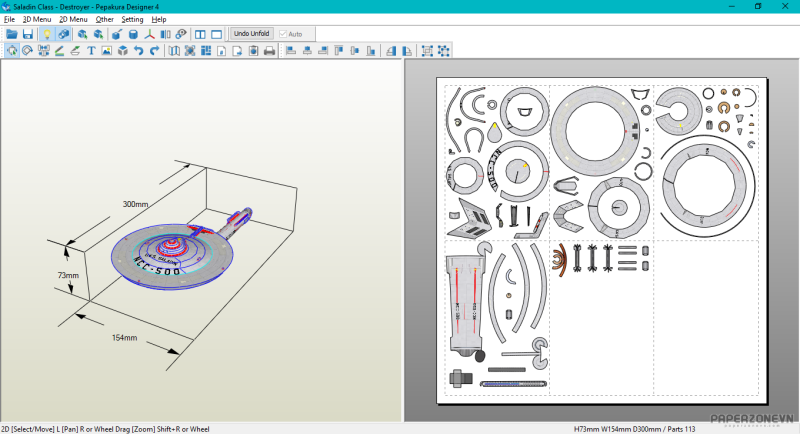800x434 pixels.
Task: Open the 2D Menu
Action: tap(73, 19)
